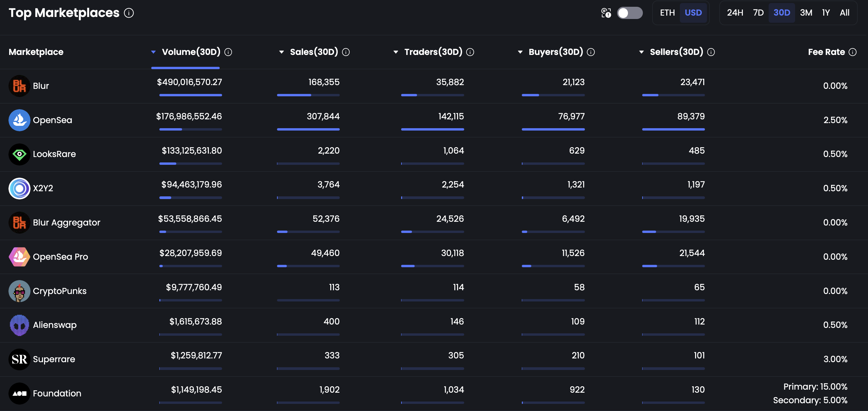Click the Blur volume progress bar
The width and height of the screenshot is (868, 411).
coord(191,95)
